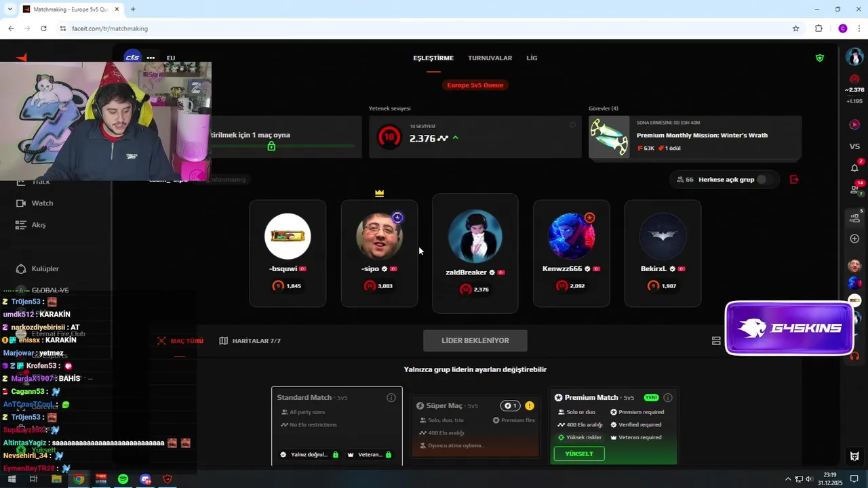
Task: Open Windows Start menu
Action: pyautogui.click(x=12, y=479)
